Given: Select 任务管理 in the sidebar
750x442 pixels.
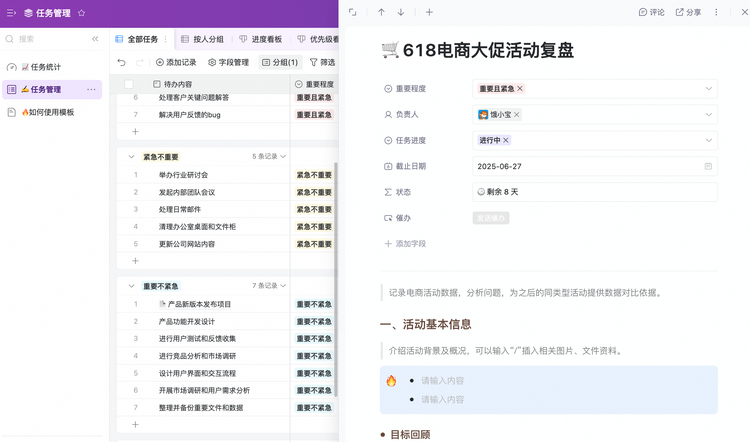Looking at the screenshot, I should [53, 89].
